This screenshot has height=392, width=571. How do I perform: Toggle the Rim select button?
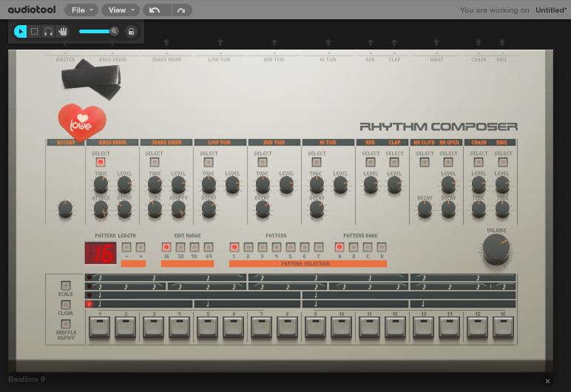coord(371,162)
